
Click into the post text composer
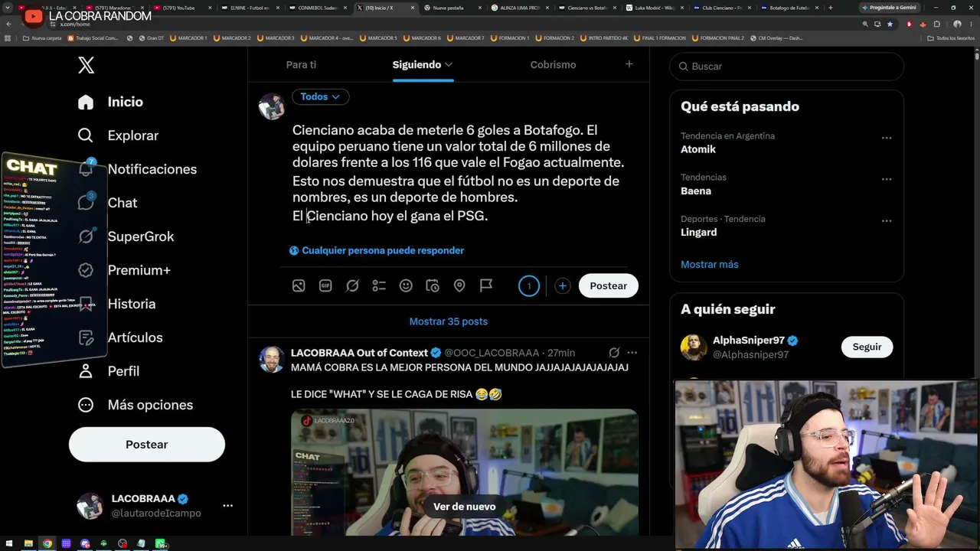click(x=459, y=173)
